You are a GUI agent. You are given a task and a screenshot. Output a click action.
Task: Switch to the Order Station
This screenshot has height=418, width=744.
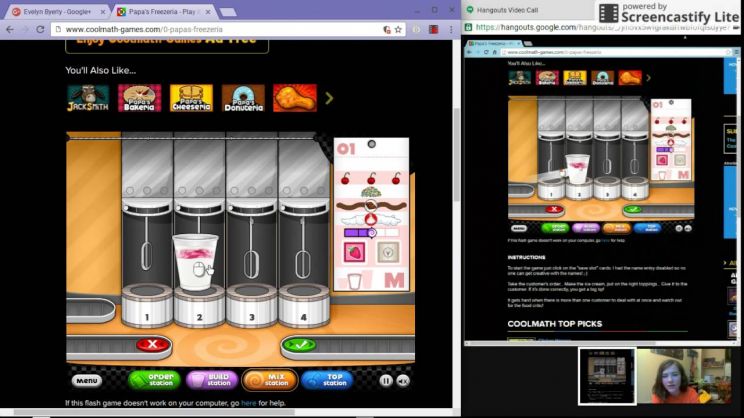pyautogui.click(x=154, y=380)
